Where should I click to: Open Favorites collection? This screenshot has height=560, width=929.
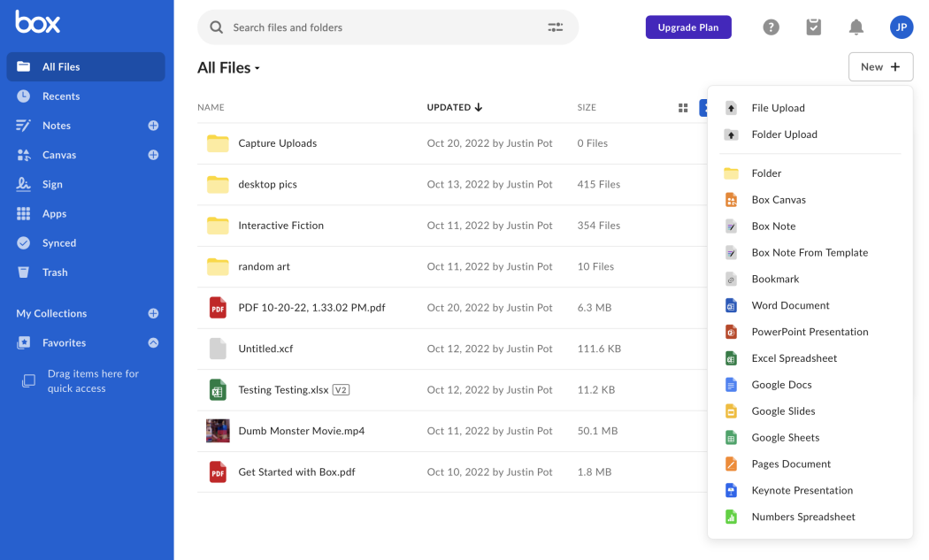click(x=64, y=343)
